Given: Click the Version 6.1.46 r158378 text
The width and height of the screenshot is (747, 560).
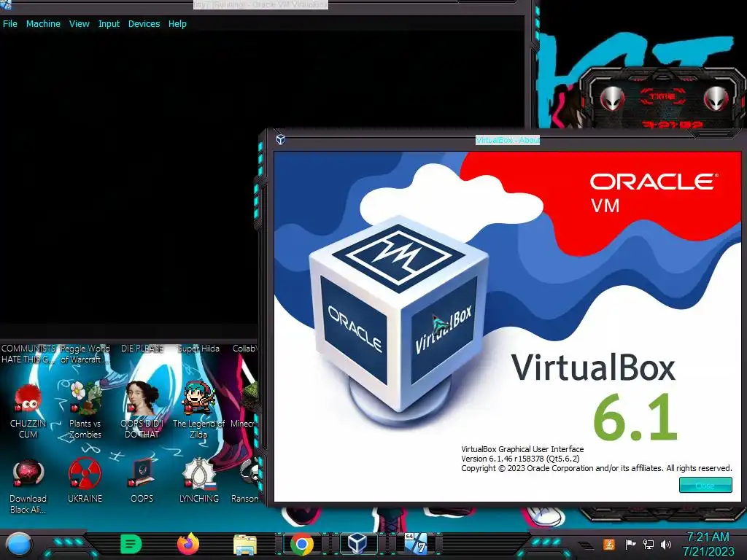Looking at the screenshot, I should click(x=520, y=459).
